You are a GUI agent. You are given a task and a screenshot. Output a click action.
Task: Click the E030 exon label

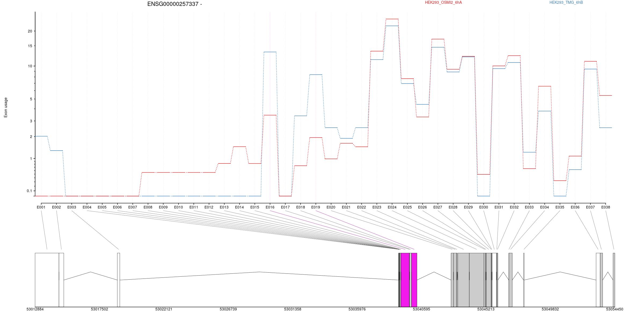pos(484,207)
